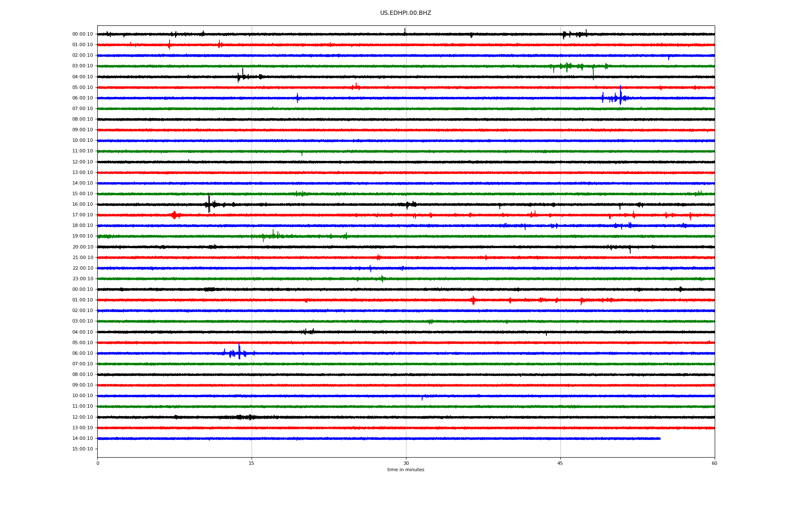The image size is (812, 508).
Task: Select the 17:00:10 row label
Action: (82, 215)
